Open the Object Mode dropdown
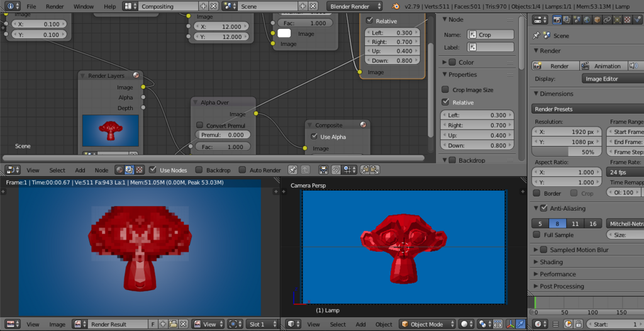Image resolution: width=644 pixels, height=331 pixels. click(x=427, y=324)
